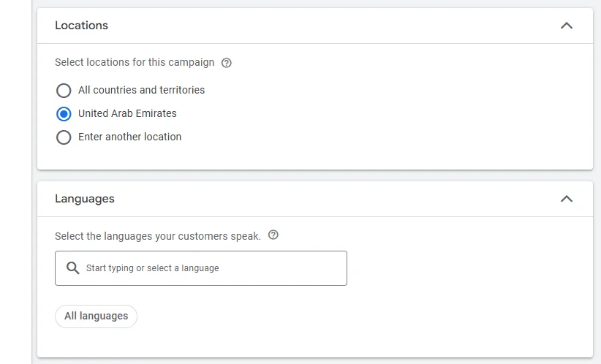Select the Enter another location option
Viewport: 601px width, 364px height.
[64, 137]
